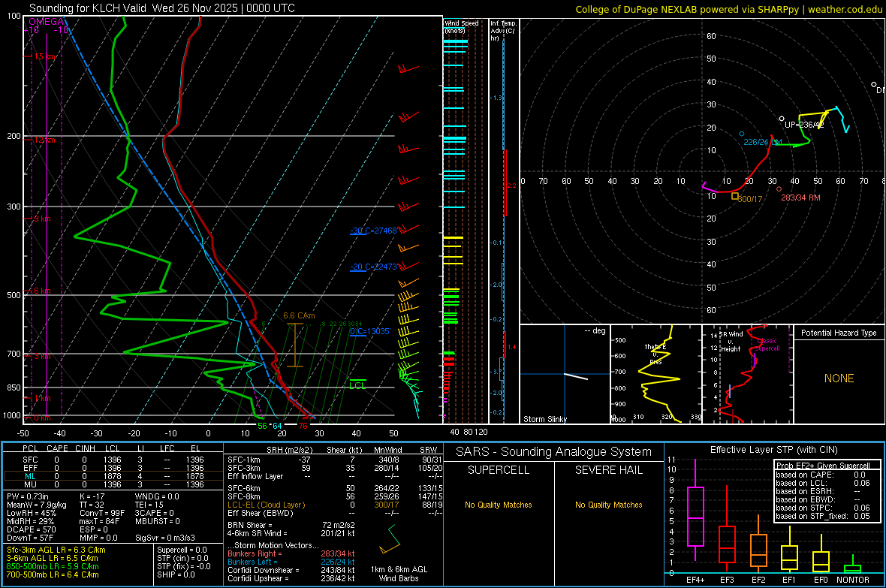Click the orange "300/17" hodograph marker label
The width and height of the screenshot is (886, 588).
coord(750,199)
